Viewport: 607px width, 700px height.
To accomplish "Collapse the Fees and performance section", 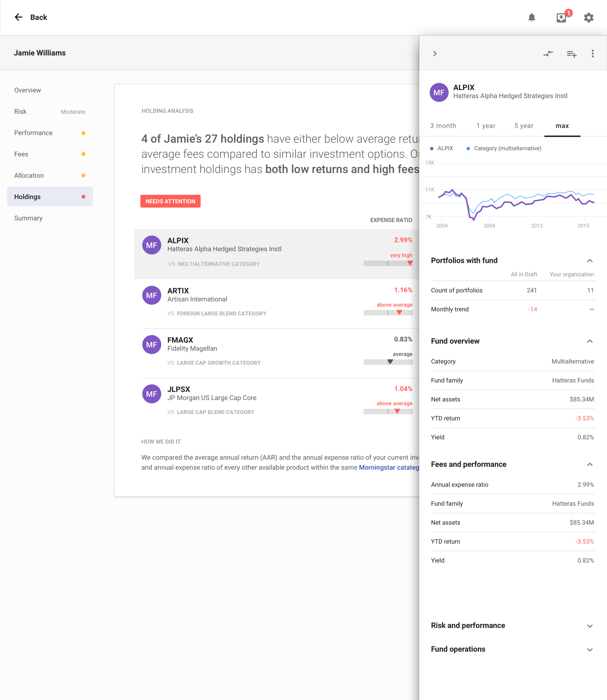I will coord(590,464).
